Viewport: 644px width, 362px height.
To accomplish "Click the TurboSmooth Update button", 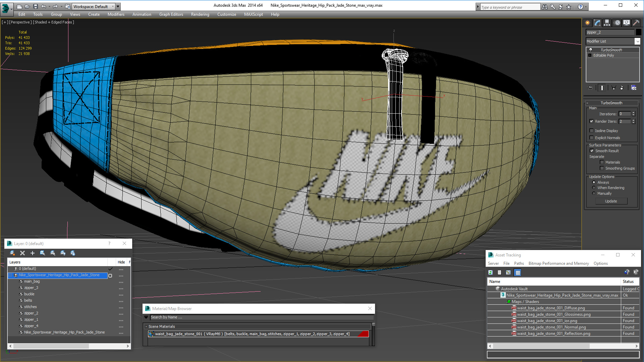I will click(611, 201).
